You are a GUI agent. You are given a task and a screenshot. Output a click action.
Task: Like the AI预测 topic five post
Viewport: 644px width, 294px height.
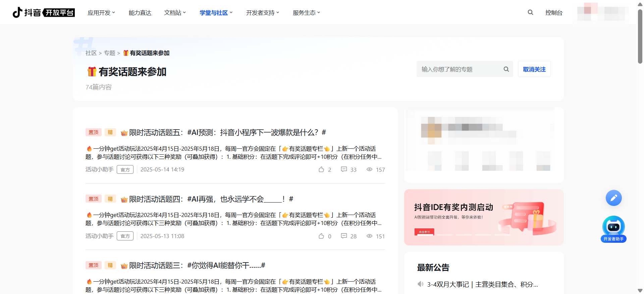pos(321,169)
